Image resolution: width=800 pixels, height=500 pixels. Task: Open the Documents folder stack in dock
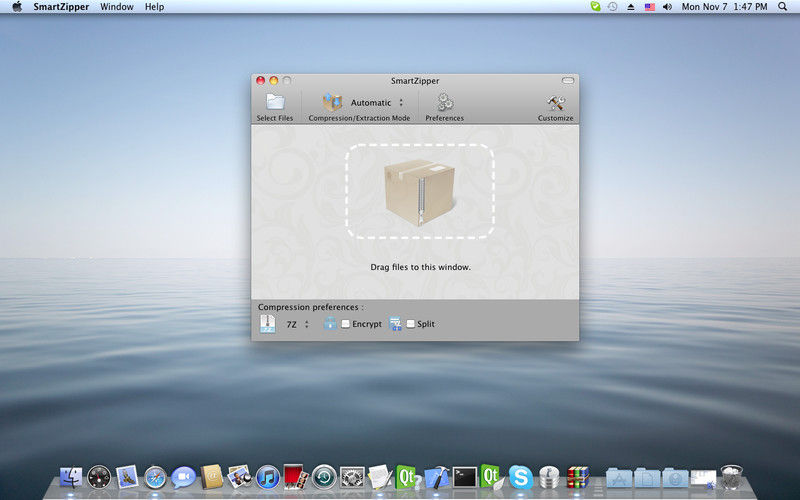click(647, 478)
